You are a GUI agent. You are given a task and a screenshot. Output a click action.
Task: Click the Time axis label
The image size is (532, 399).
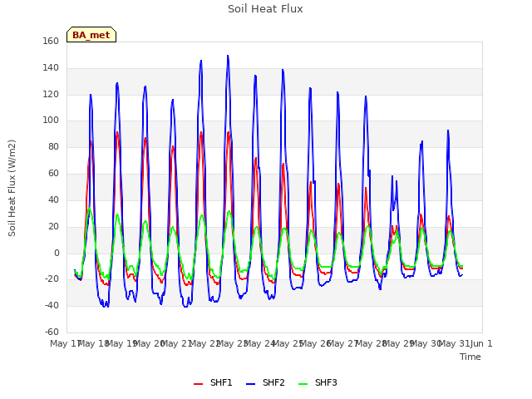(470, 357)
